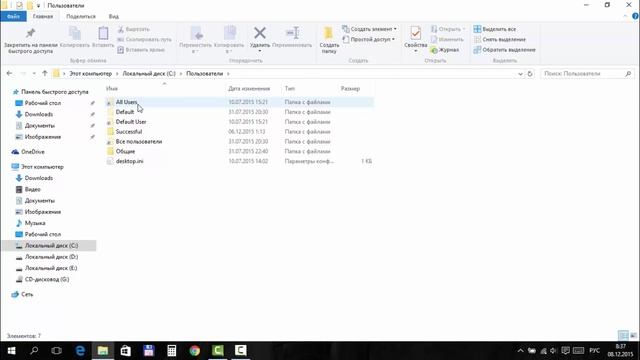
Task: Select the Default folder row
Action: 239,112
